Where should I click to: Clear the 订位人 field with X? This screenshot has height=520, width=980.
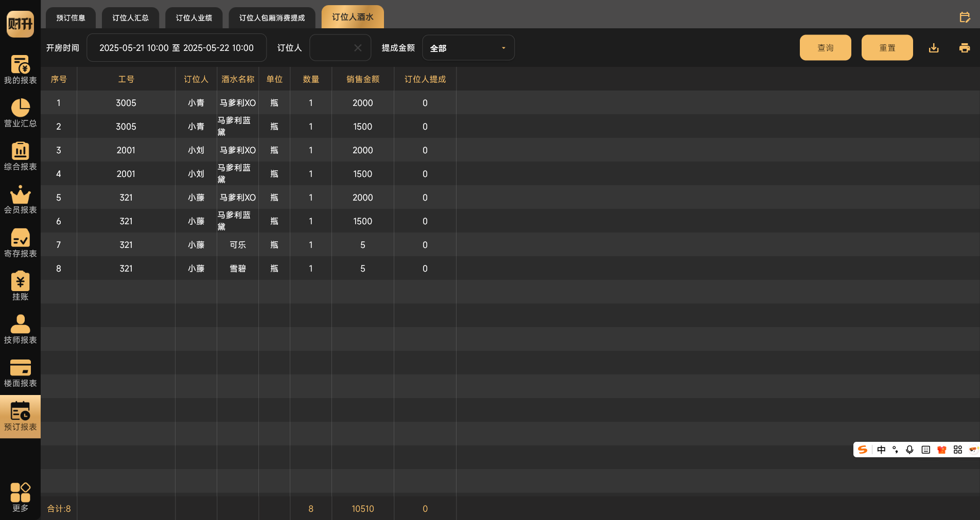(358, 48)
